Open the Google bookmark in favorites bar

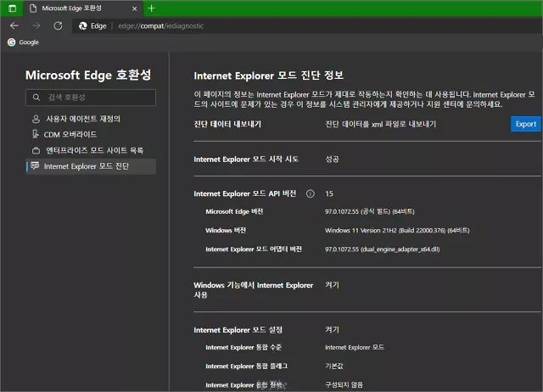23,42
